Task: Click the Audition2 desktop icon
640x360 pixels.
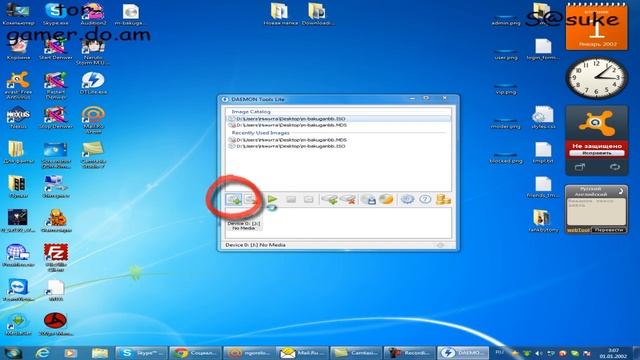Action: pyautogui.click(x=93, y=14)
